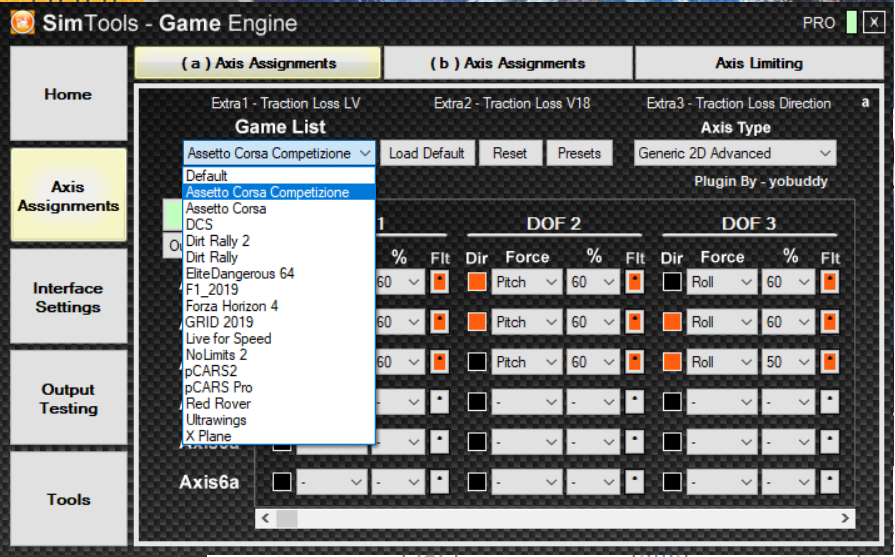Open the DOF 1 Flt filter in first axis row
Screen dimensions: 895x557
[440, 282]
